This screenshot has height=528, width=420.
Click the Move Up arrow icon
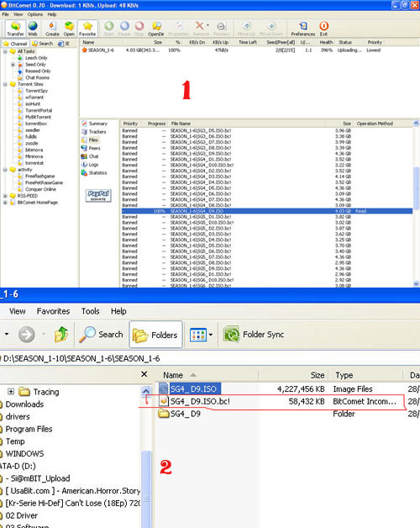pos(247,29)
